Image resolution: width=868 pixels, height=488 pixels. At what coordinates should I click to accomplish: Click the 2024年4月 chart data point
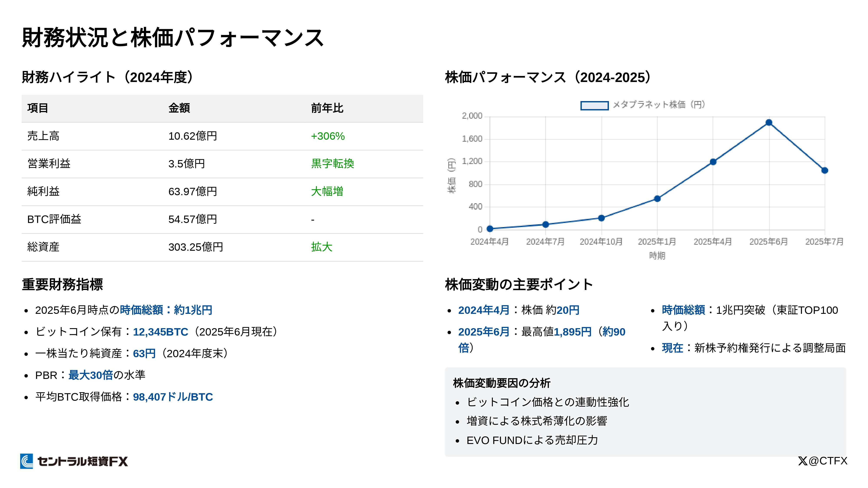click(x=490, y=229)
